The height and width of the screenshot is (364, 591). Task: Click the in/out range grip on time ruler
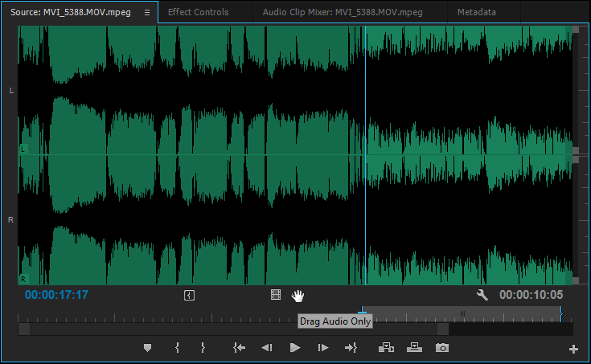462,313
